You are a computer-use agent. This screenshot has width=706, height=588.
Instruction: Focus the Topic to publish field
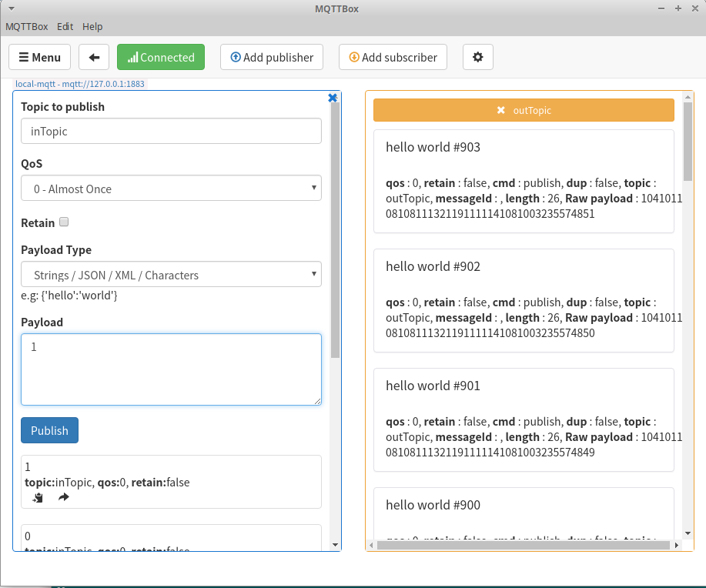[x=171, y=131]
